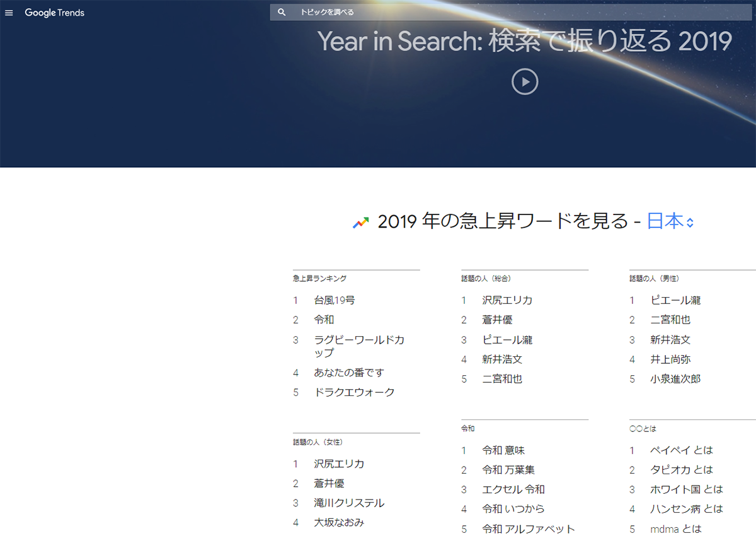This screenshot has height=536, width=756.
Task: Open 大坂なおみ entry
Action: click(339, 523)
